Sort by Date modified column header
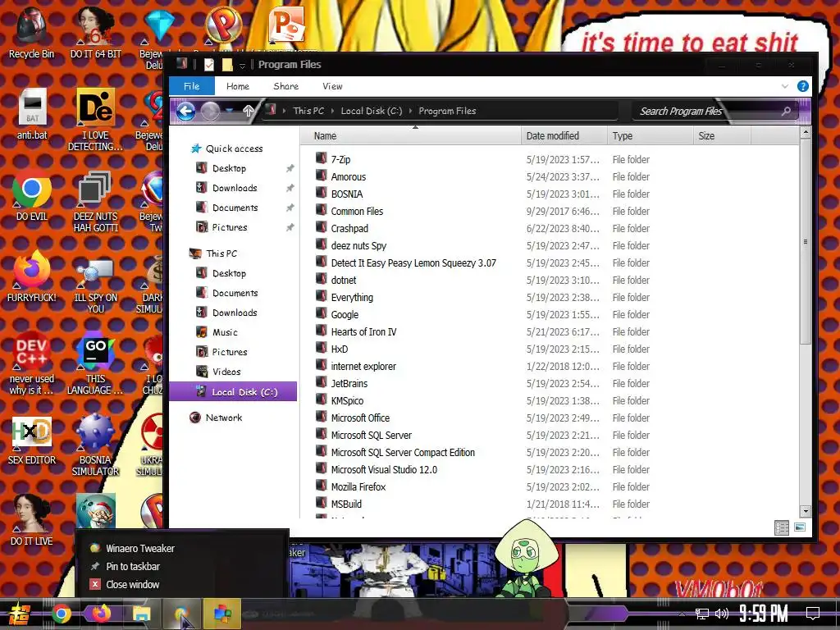 (x=564, y=136)
